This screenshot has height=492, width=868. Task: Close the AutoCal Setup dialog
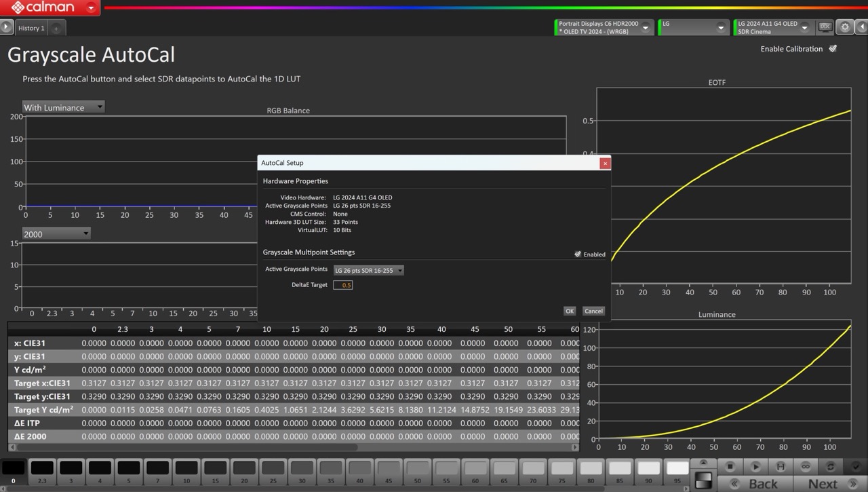[605, 163]
